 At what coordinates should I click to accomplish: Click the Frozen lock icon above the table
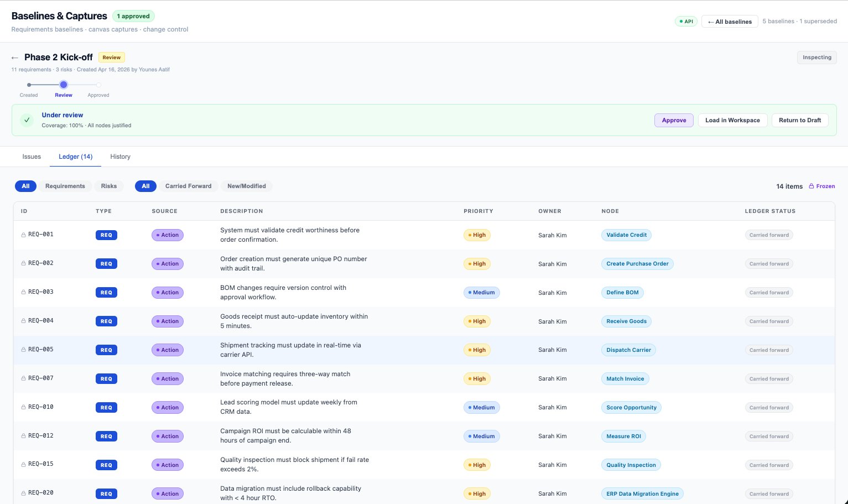[x=811, y=186]
